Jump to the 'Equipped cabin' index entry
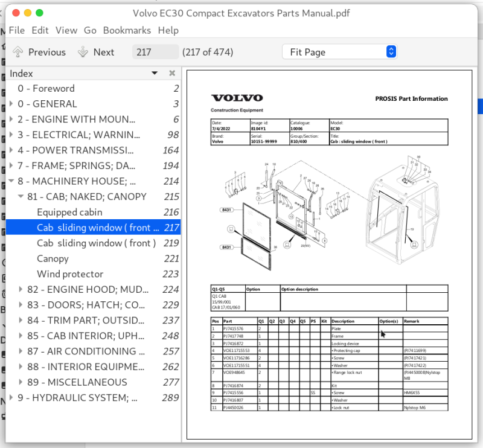 pos(68,212)
